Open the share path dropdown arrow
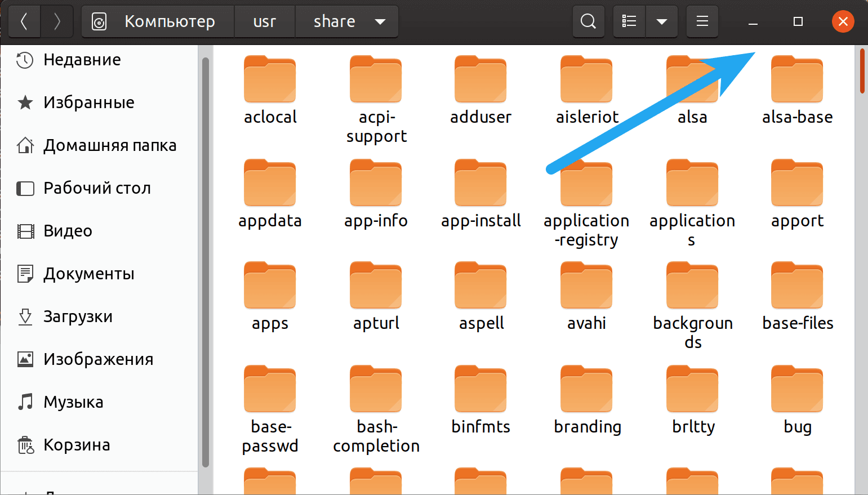The height and width of the screenshot is (495, 868). 380,22
